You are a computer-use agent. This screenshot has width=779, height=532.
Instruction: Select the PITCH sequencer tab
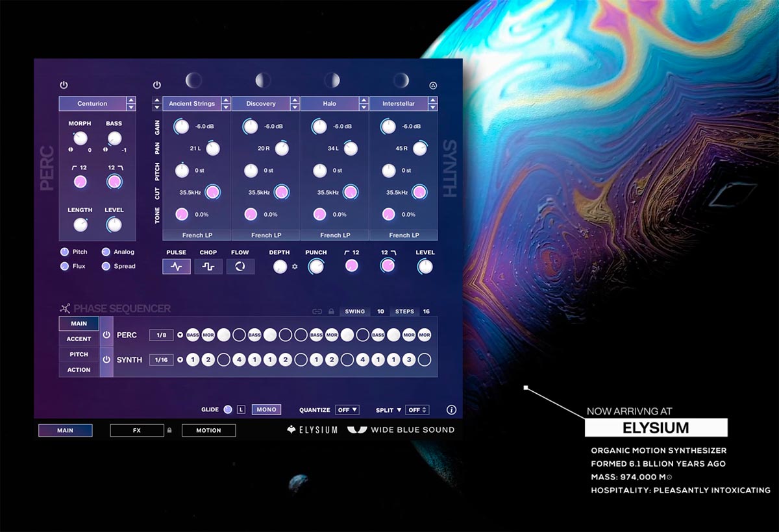tap(79, 354)
